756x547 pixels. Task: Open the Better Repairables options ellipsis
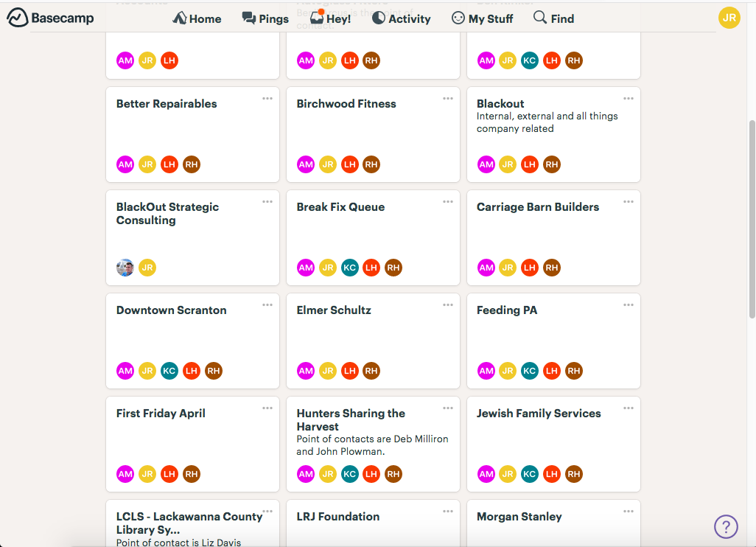[267, 98]
